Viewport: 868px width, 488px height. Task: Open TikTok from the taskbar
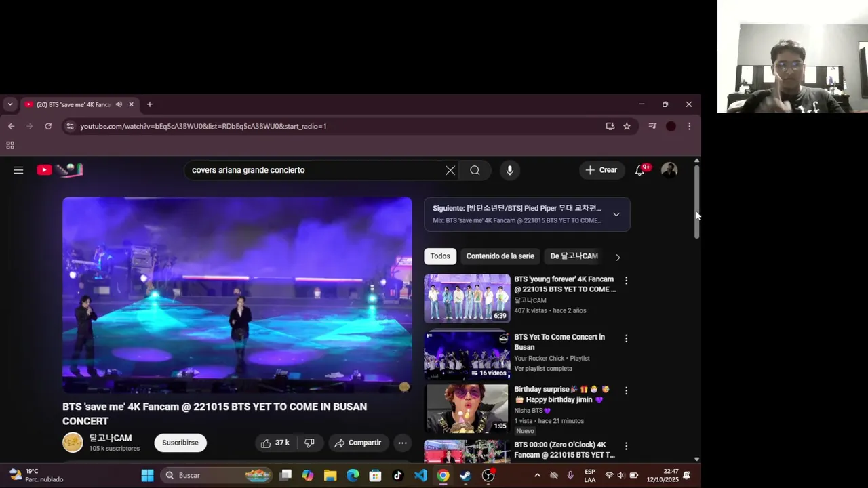(x=398, y=475)
